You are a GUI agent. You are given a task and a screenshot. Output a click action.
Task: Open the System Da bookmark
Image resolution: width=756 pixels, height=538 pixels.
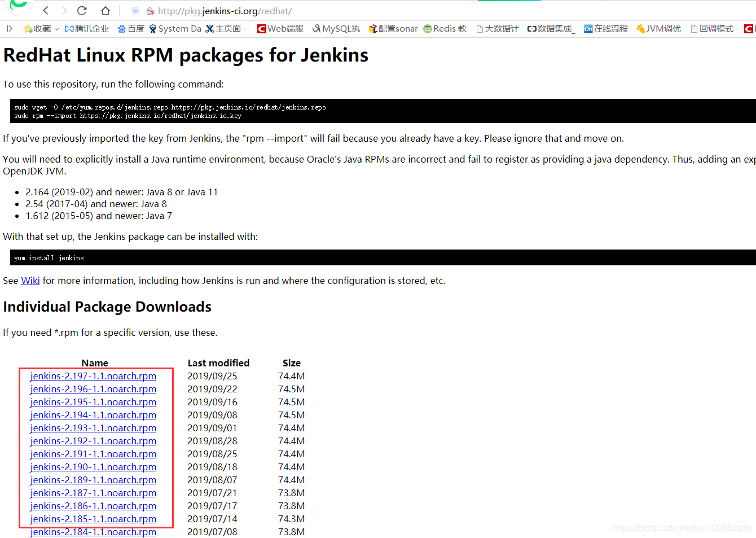pos(175,29)
